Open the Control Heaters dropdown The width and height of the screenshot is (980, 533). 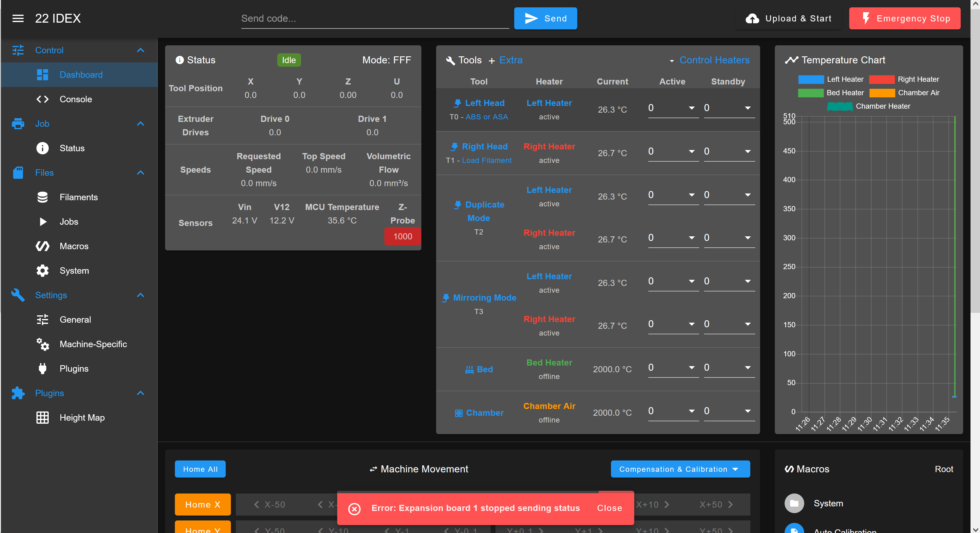(710, 60)
